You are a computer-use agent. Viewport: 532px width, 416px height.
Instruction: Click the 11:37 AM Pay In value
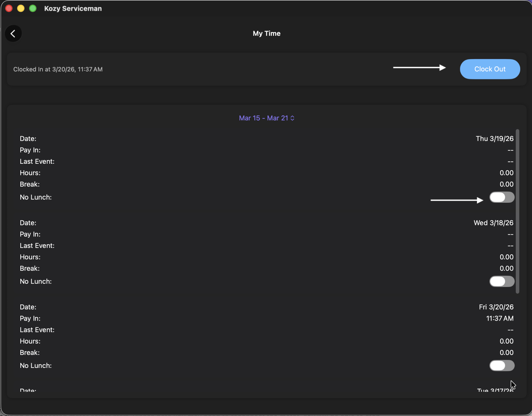pos(500,318)
